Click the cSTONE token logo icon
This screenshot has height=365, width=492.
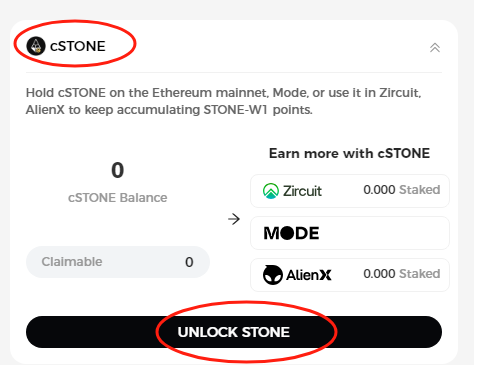click(36, 46)
